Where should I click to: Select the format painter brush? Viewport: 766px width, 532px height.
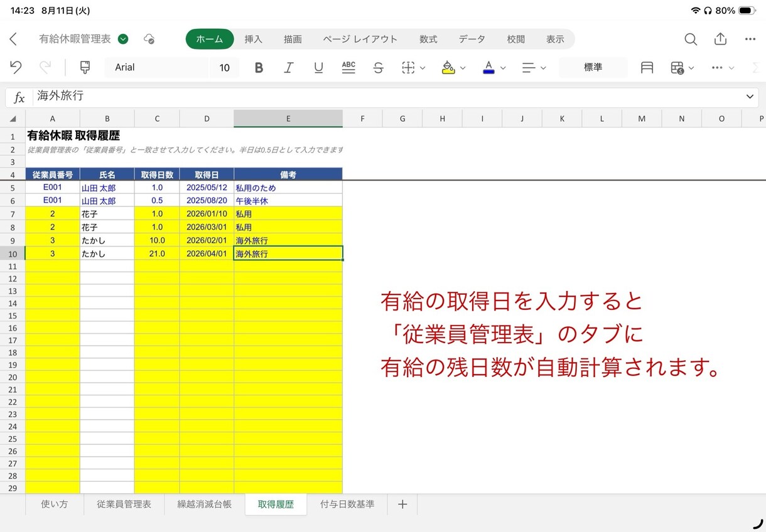[85, 67]
